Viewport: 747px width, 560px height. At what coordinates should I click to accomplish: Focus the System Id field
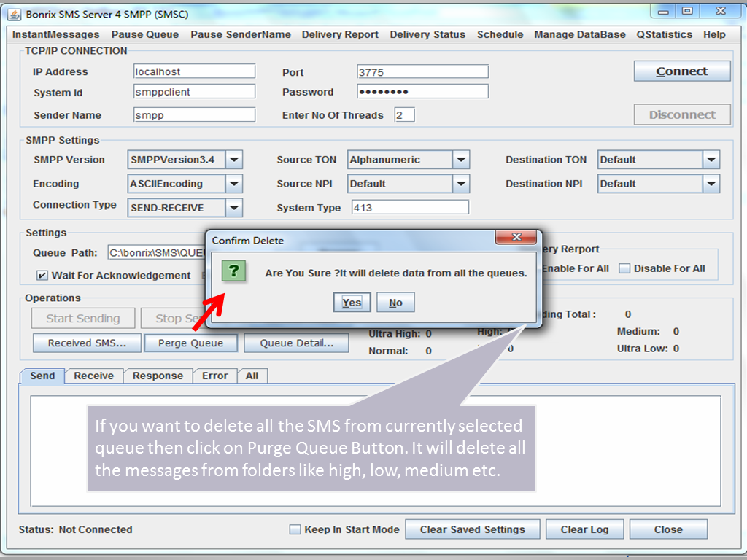(x=194, y=91)
